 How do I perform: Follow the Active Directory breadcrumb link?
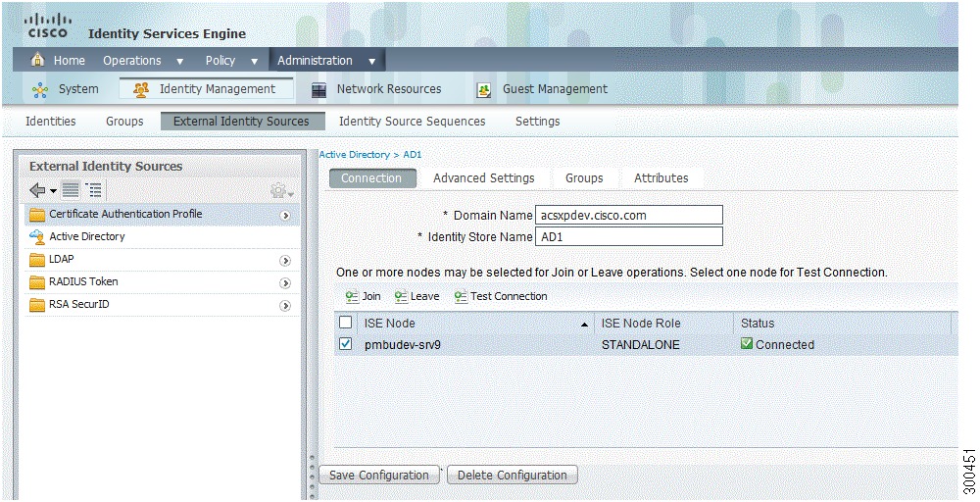coord(355,154)
